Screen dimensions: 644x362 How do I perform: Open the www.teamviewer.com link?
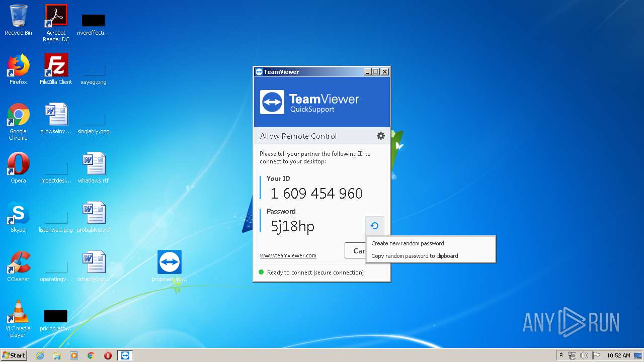tap(288, 255)
